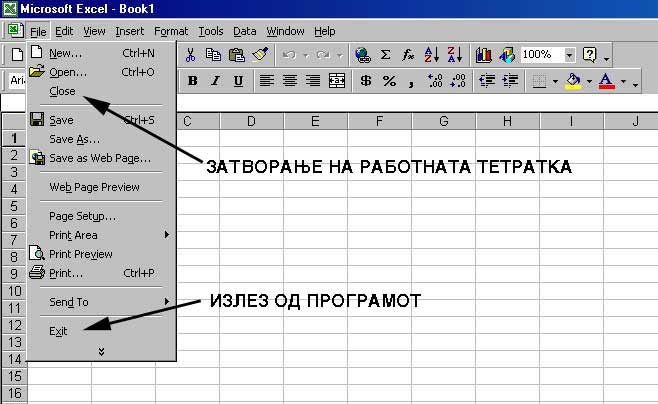Screen dimensions: 658x404
Task: Choose Close from File menu
Action: click(101, 91)
